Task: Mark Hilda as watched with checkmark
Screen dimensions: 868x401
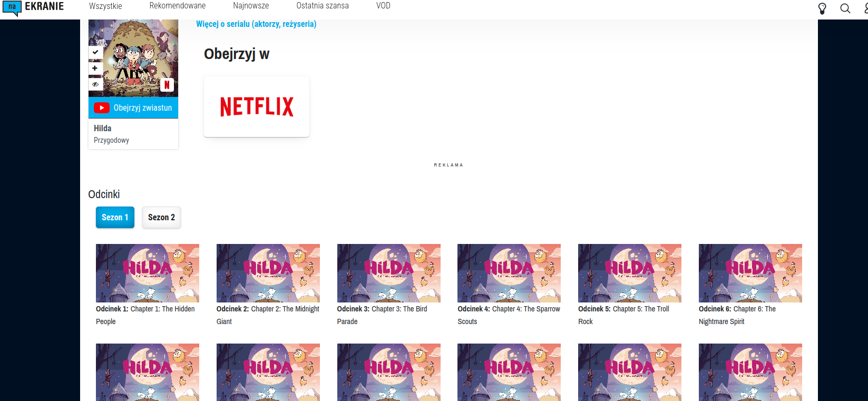Action: [x=95, y=52]
